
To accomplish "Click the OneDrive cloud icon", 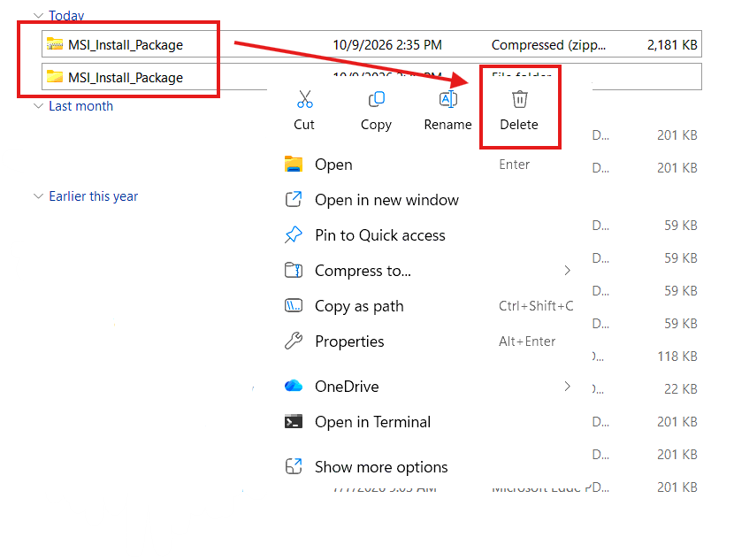I will (x=294, y=386).
